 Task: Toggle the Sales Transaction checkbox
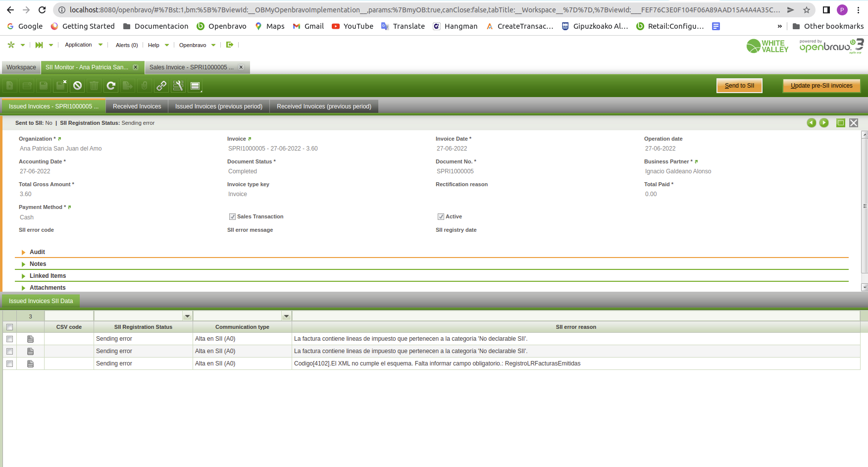pos(232,216)
